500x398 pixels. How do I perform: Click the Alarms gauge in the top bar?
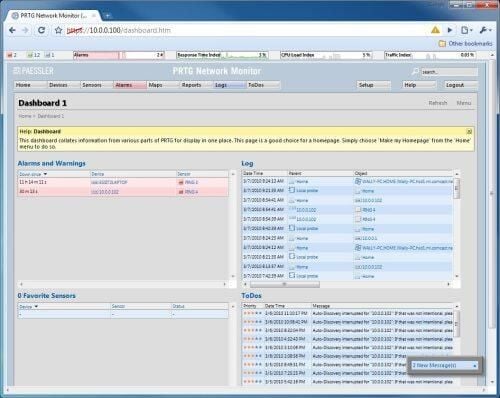pos(118,55)
